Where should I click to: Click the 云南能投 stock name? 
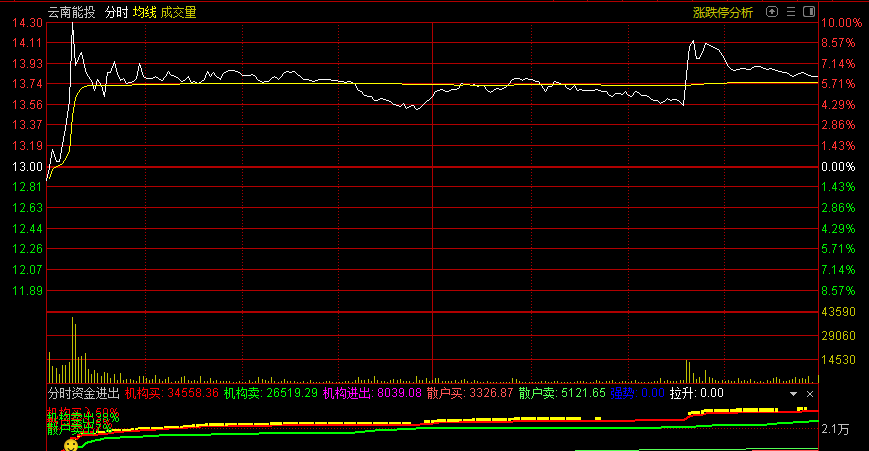(72, 12)
